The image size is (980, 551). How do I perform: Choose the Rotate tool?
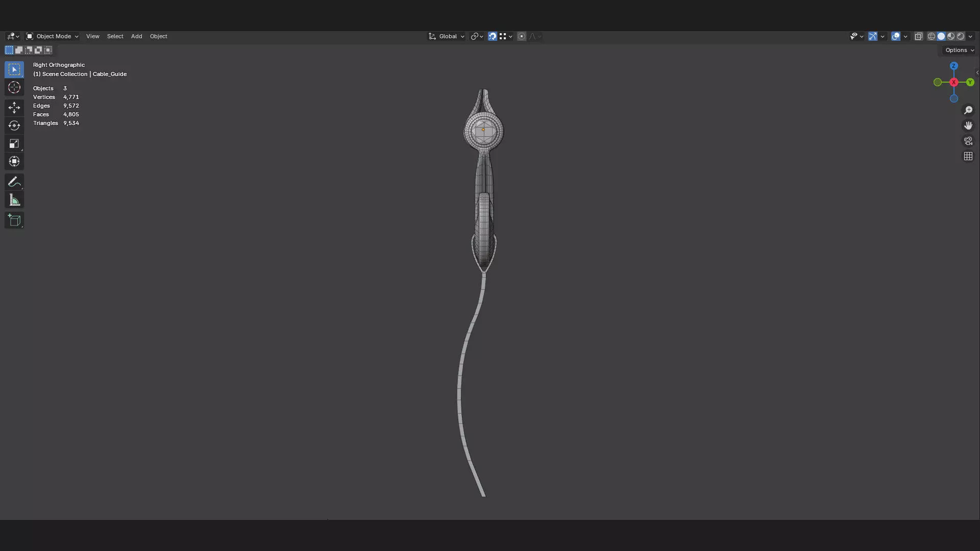14,126
